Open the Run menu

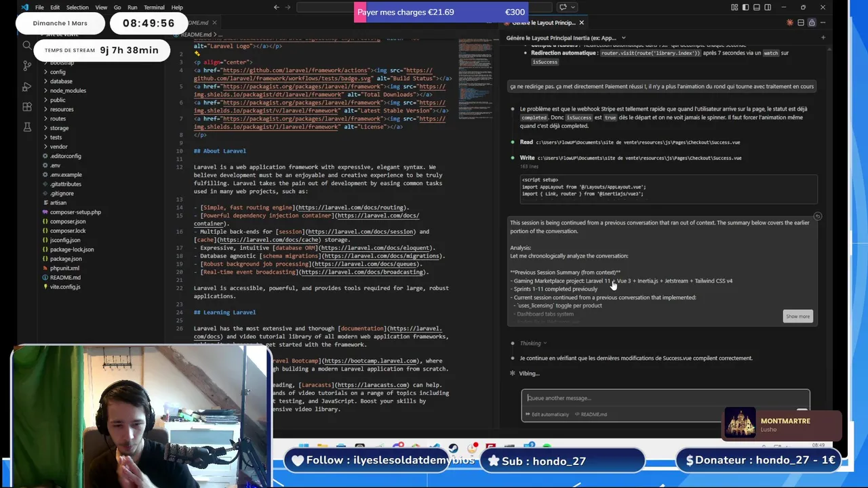(x=132, y=7)
